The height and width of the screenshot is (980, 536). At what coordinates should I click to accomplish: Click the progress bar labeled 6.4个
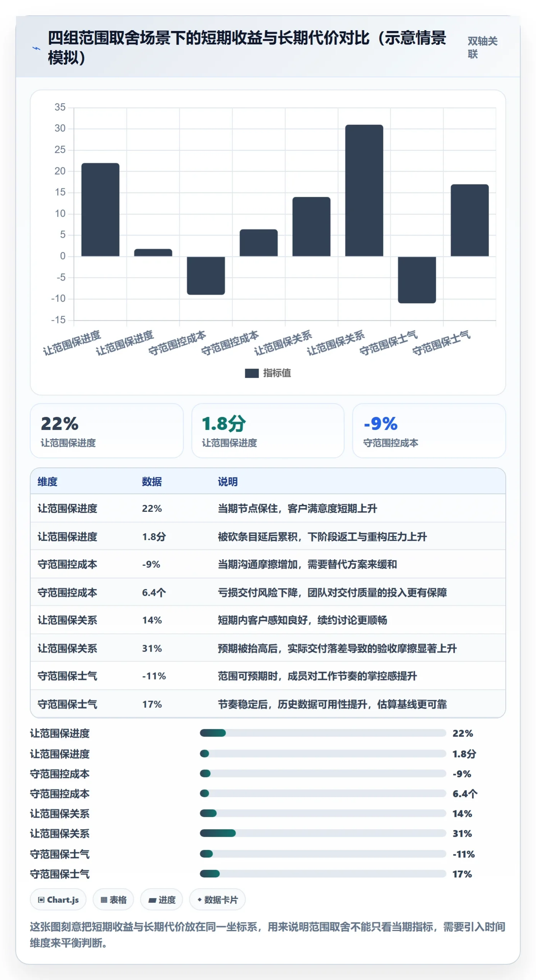(x=323, y=794)
